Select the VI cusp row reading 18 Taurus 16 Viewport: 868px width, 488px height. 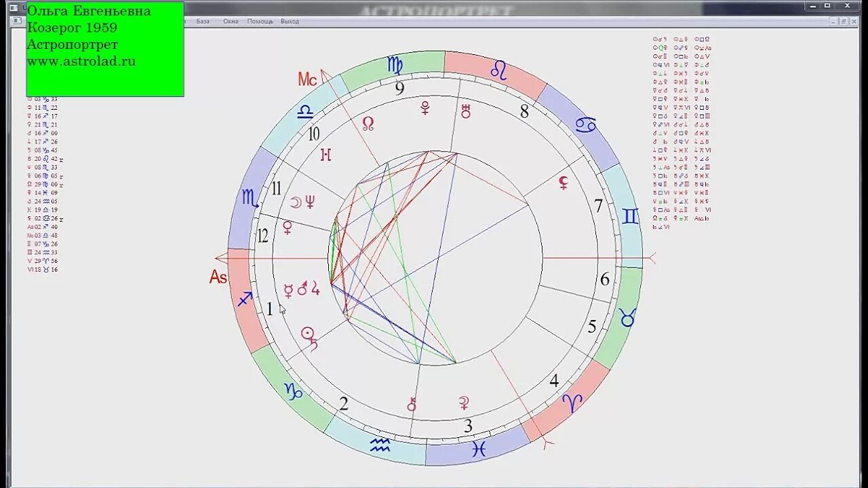point(42,269)
